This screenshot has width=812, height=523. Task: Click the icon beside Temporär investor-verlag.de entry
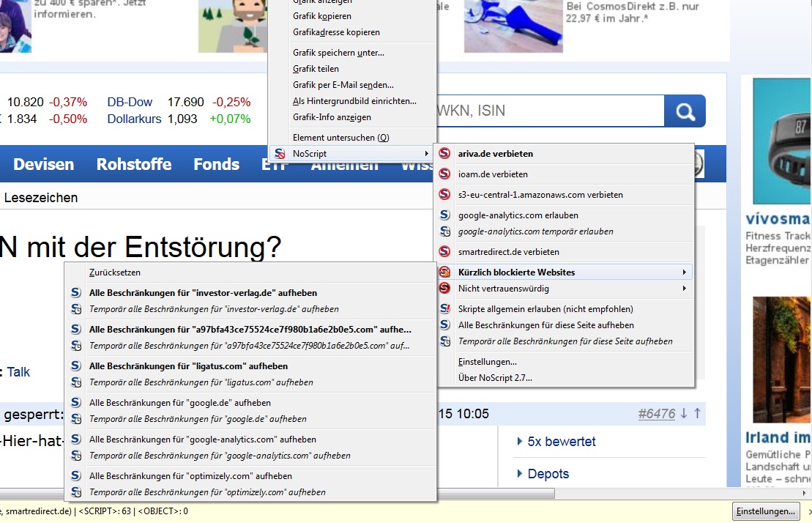pyautogui.click(x=76, y=309)
